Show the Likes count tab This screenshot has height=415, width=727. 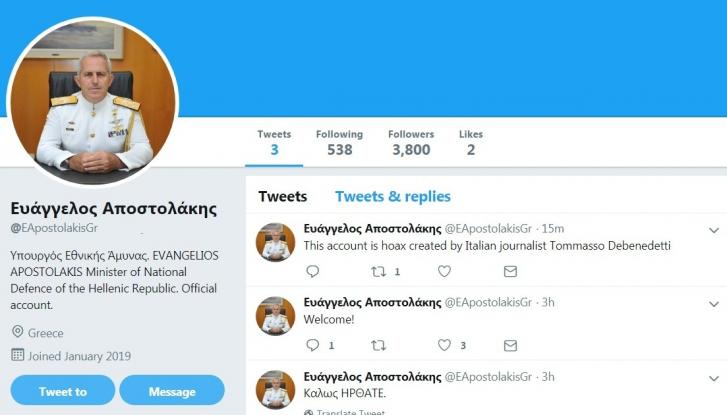point(470,143)
